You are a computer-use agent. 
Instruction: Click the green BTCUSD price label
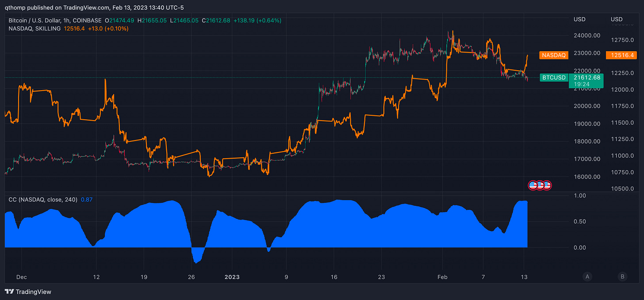(x=554, y=77)
